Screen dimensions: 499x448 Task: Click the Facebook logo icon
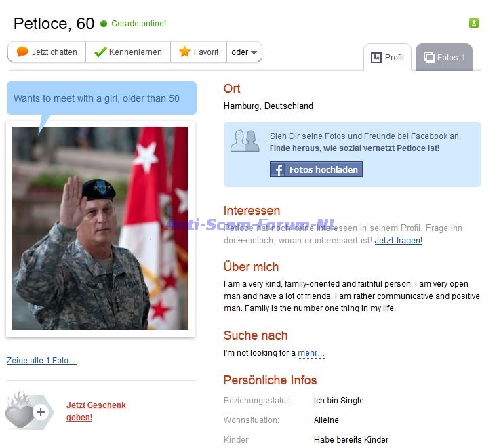coord(278,169)
